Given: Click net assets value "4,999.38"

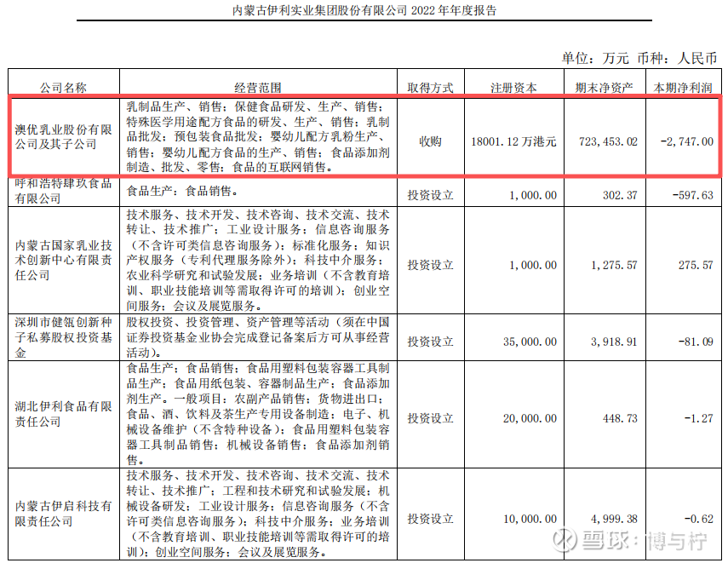Looking at the screenshot, I should [614, 519].
